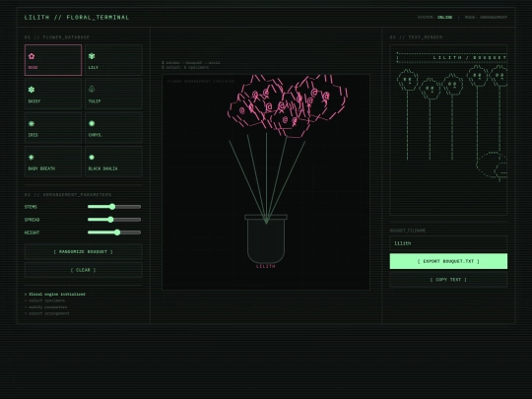Click the '$ output: 5 specimens' line
Image resolution: width=532 pixels, height=399 pixels.
(185, 67)
